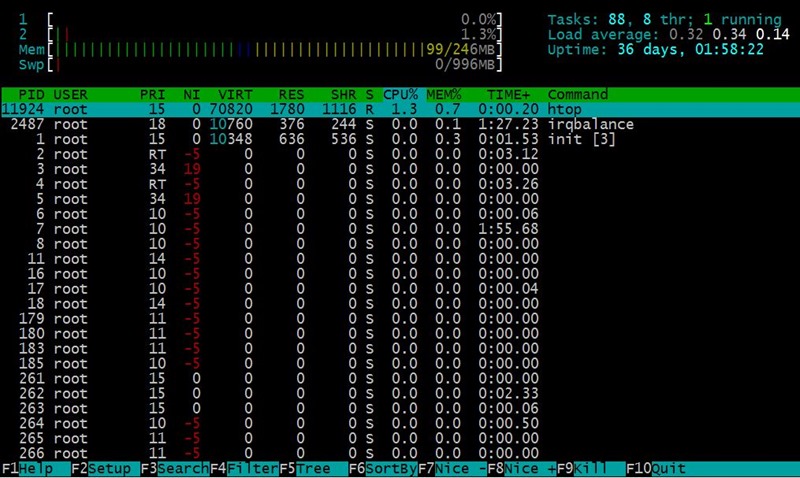The width and height of the screenshot is (800, 478).
Task: Open the F6 SortBy menu
Action: point(383,469)
